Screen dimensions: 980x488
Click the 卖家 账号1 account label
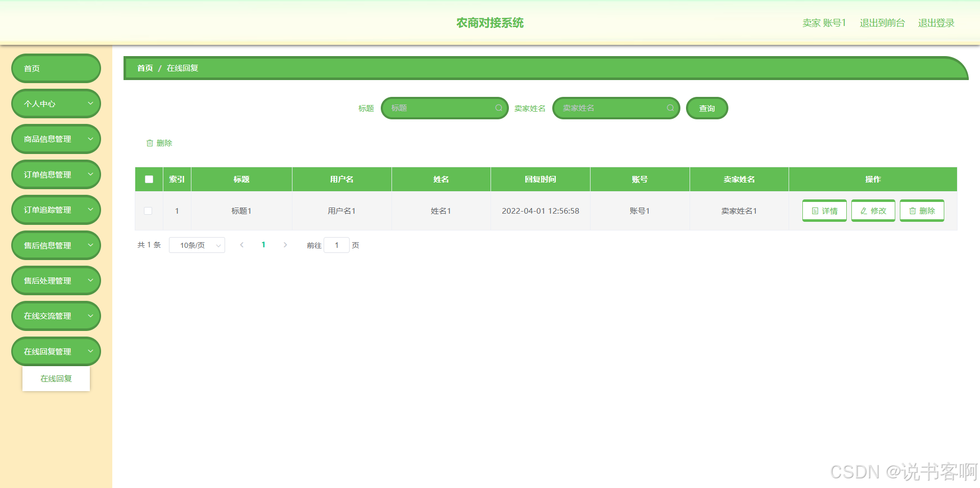824,23
